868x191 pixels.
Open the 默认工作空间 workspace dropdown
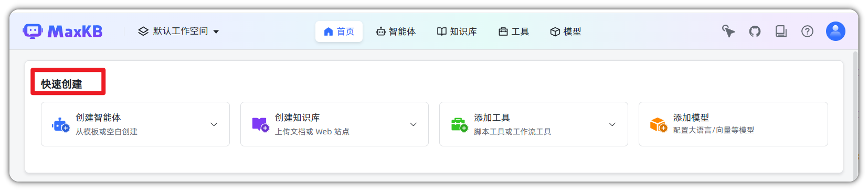tap(178, 31)
